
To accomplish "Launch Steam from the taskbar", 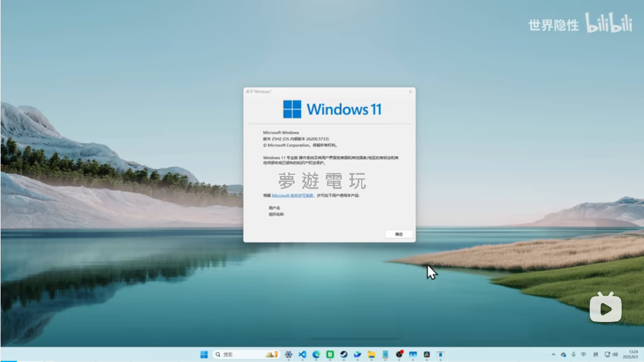I will click(344, 354).
